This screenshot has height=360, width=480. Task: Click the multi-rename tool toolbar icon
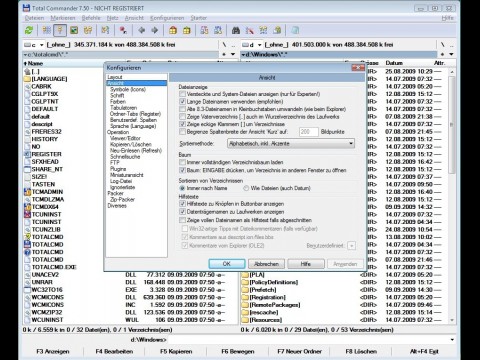point(250,30)
